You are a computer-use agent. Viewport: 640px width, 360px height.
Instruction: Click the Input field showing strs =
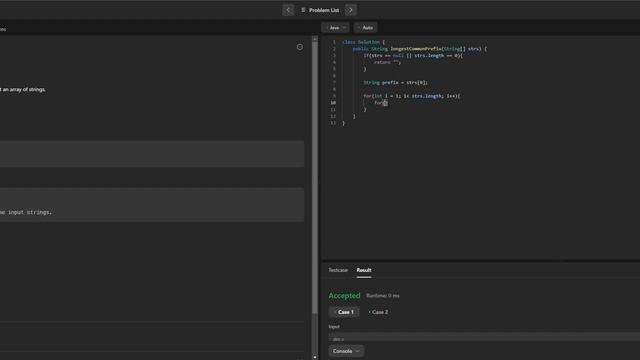[x=484, y=337]
